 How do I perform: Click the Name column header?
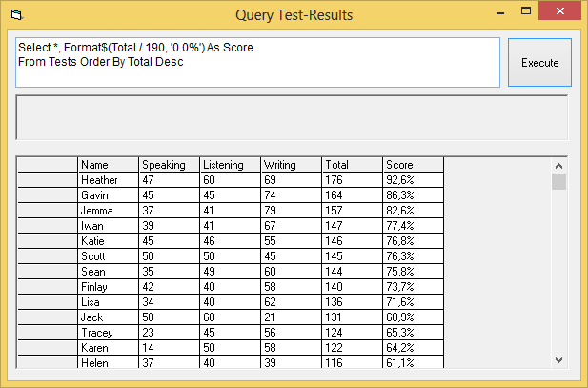[108, 165]
